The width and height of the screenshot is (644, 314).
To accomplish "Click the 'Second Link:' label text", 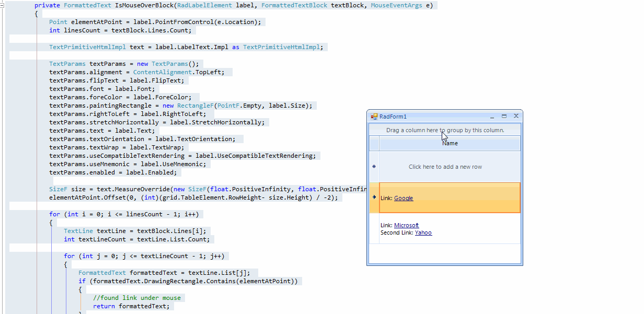I will pyautogui.click(x=397, y=232).
